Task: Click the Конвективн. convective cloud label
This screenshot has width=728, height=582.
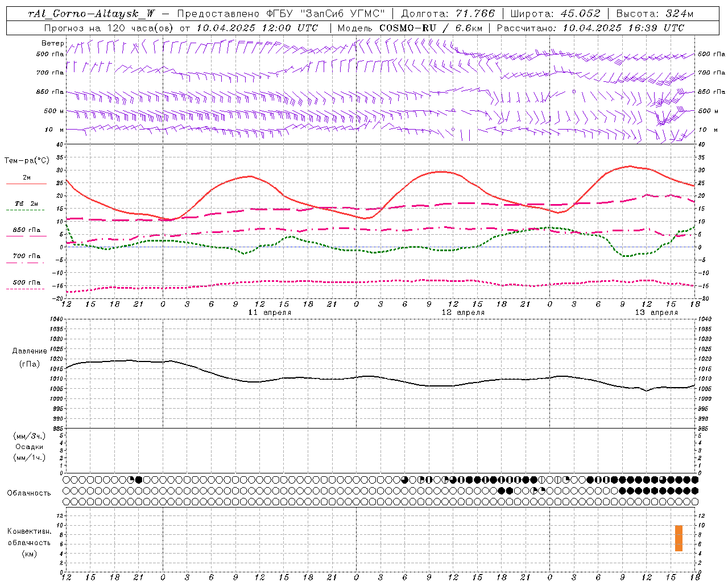Action: coord(29,531)
